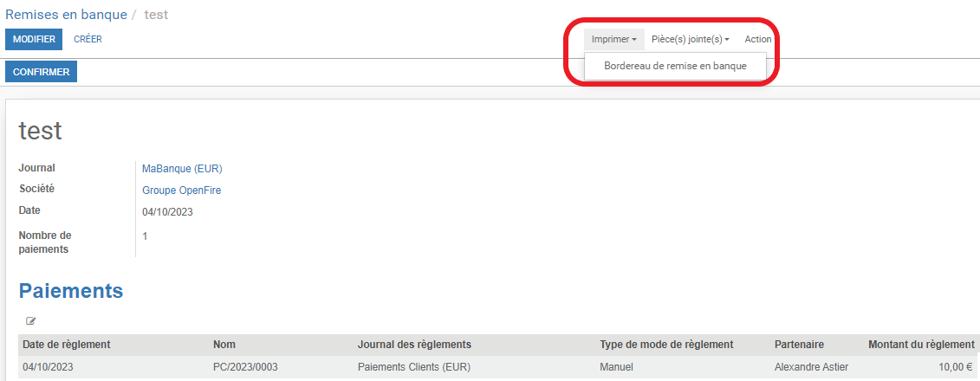The width and height of the screenshot is (980, 381).
Task: Sort by Date de règlement column
Action: point(67,345)
